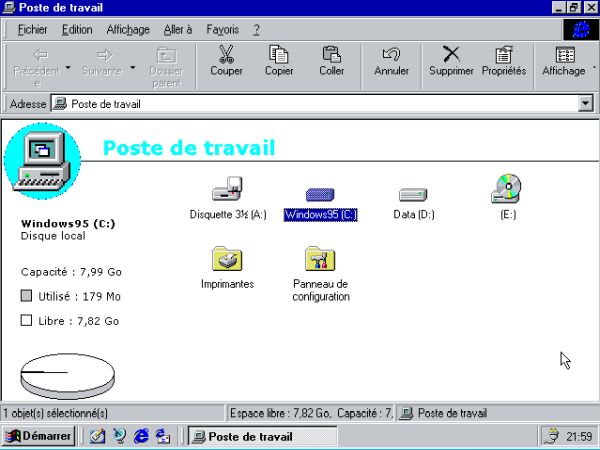
Task: Click the Couper scissors toolbar icon
Action: pyautogui.click(x=226, y=55)
